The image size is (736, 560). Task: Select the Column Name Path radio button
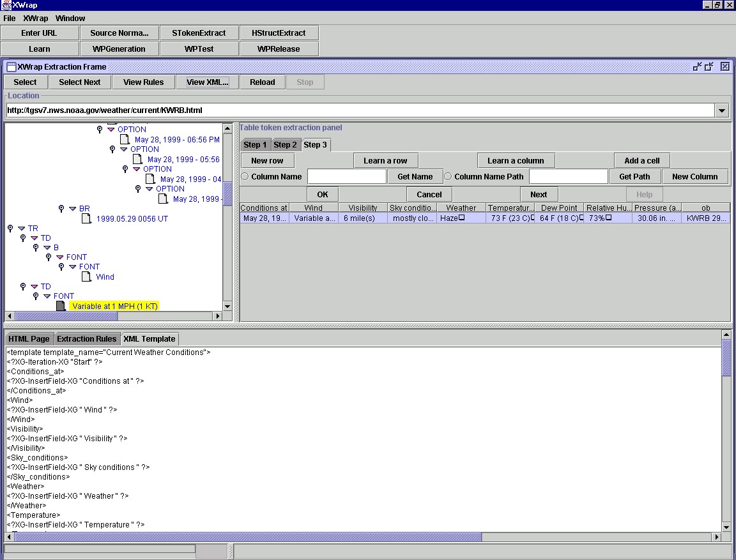(448, 177)
